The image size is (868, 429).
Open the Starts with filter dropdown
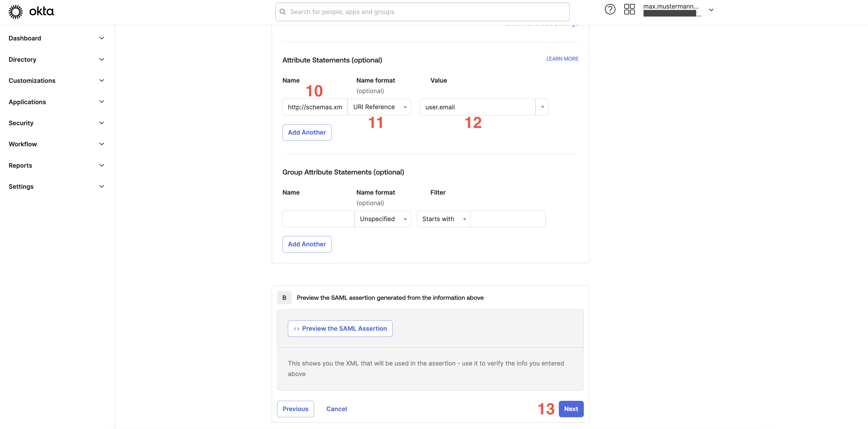pos(443,219)
